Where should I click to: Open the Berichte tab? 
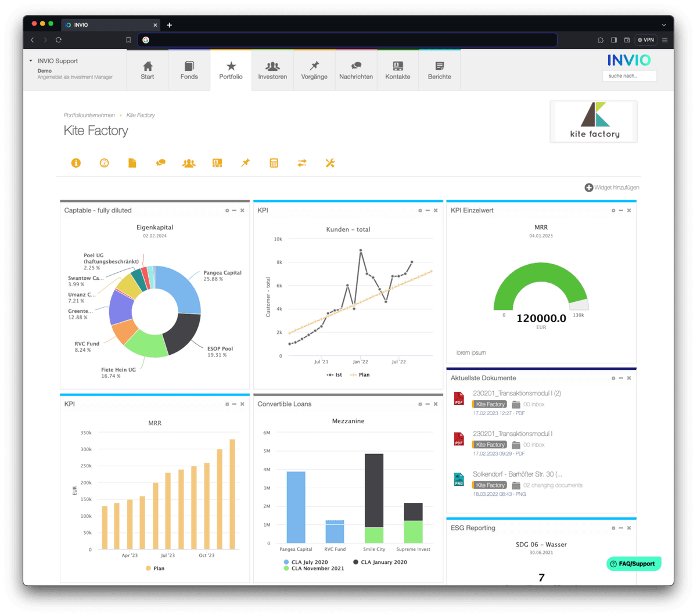click(x=439, y=70)
